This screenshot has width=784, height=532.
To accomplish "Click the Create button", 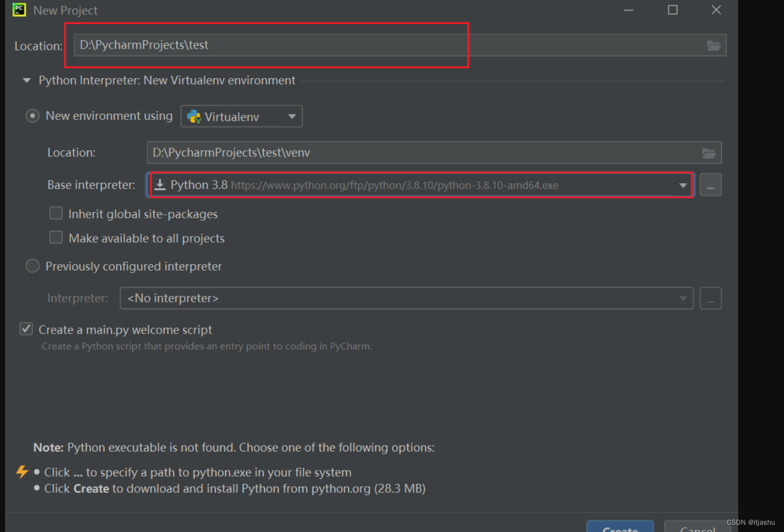I will pos(620,526).
